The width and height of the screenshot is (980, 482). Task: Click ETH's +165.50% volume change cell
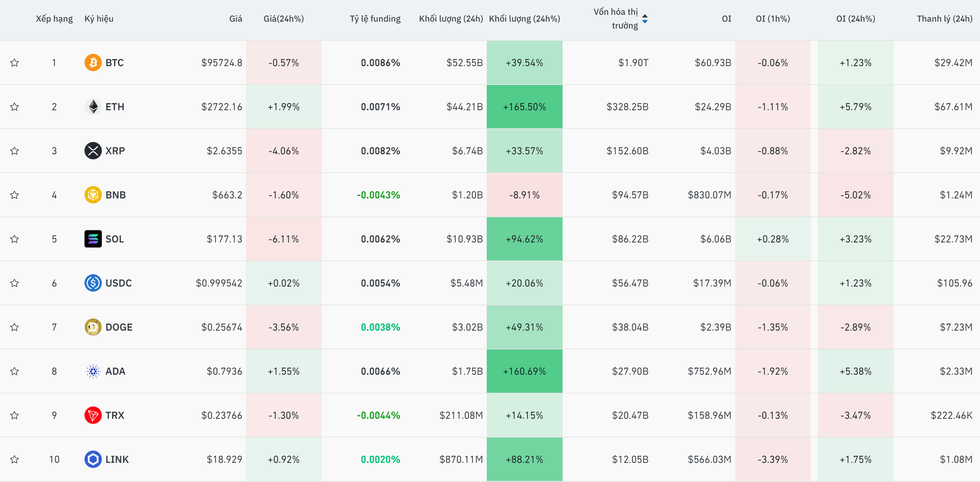[x=524, y=107]
